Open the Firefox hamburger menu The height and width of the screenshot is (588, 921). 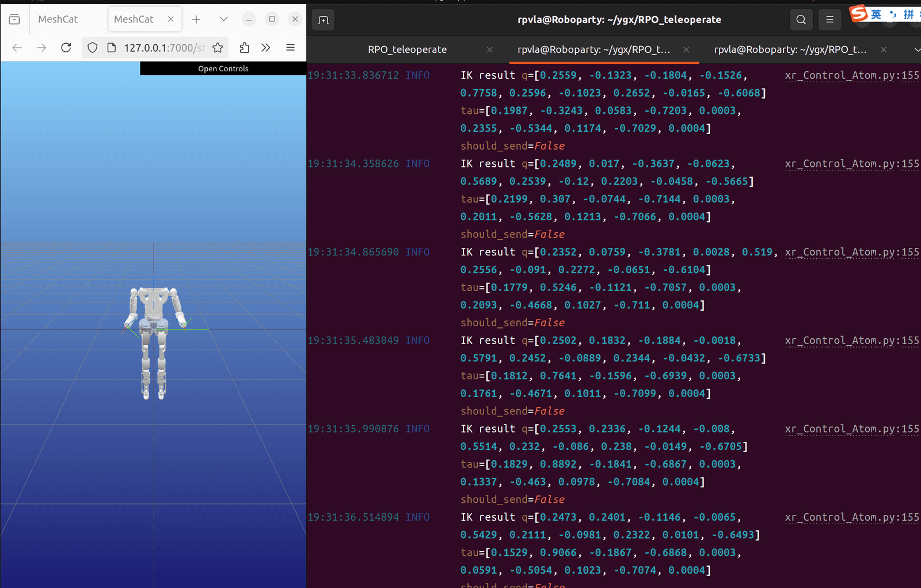[291, 48]
